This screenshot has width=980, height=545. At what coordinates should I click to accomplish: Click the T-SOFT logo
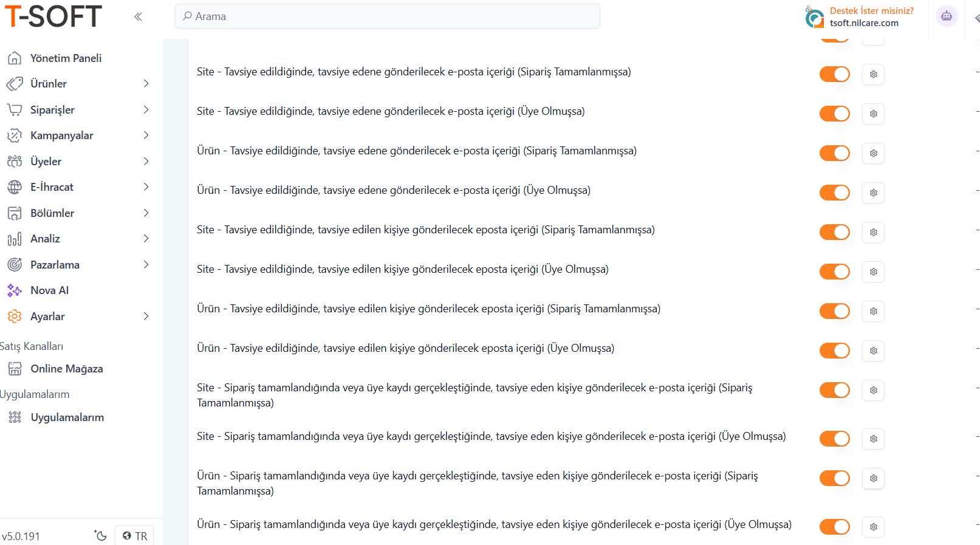click(x=53, y=16)
